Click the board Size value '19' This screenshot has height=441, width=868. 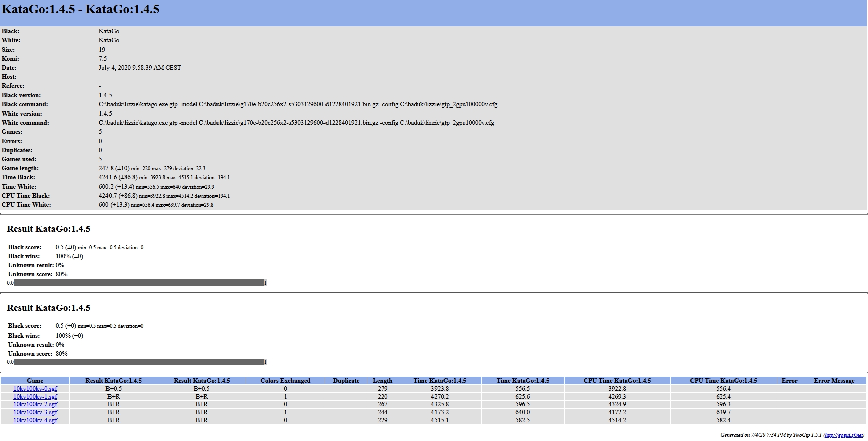coord(102,50)
